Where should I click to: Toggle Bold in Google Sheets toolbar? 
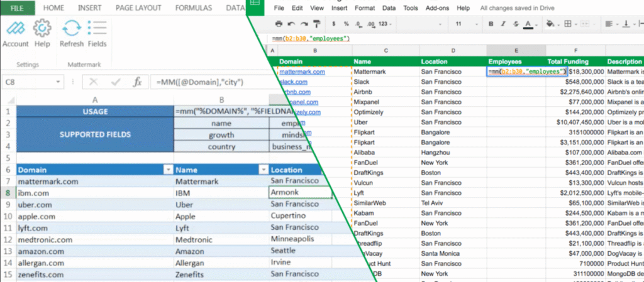click(x=491, y=24)
